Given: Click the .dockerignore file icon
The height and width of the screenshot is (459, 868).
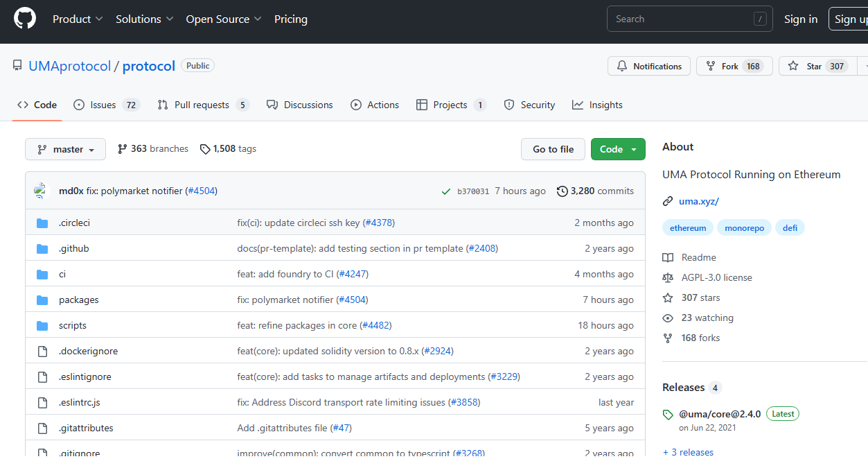Looking at the screenshot, I should pos(42,352).
